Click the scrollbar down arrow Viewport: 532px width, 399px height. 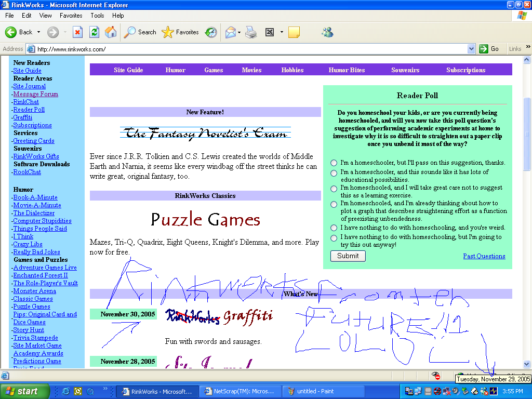pos(527,364)
